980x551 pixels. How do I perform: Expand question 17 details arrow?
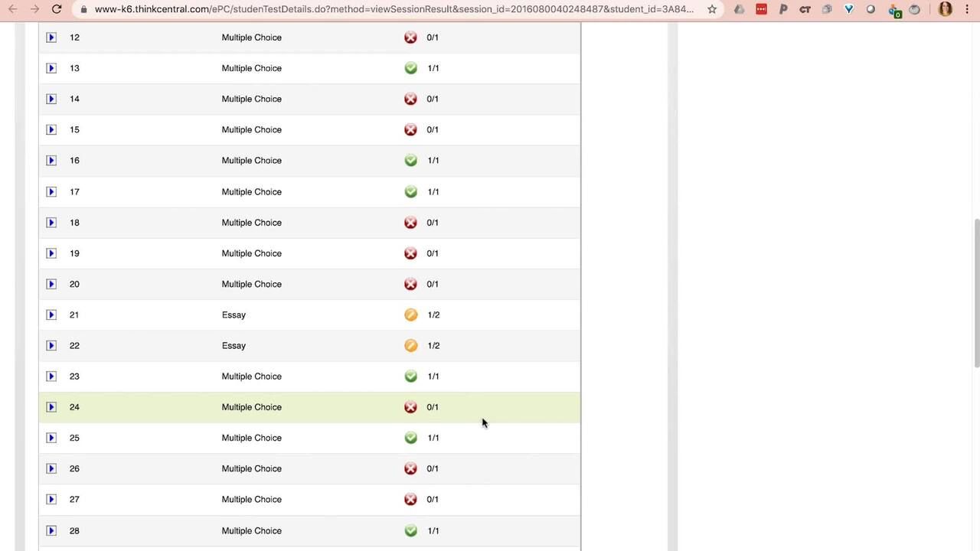(x=51, y=191)
